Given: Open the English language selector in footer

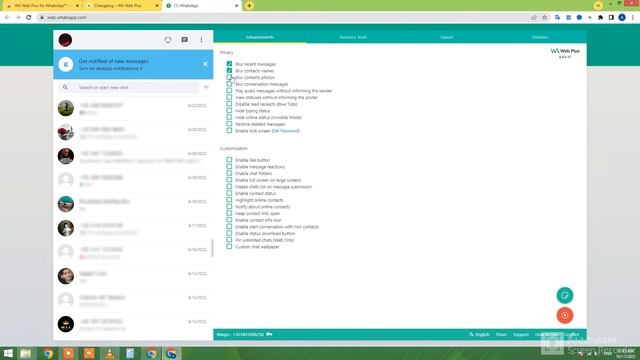Looking at the screenshot, I should coord(479,335).
